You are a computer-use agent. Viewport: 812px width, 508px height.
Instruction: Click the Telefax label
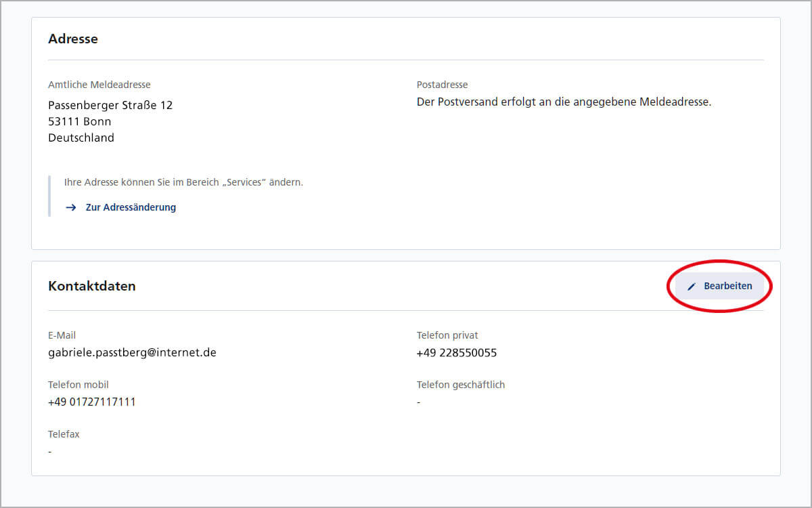pos(64,434)
